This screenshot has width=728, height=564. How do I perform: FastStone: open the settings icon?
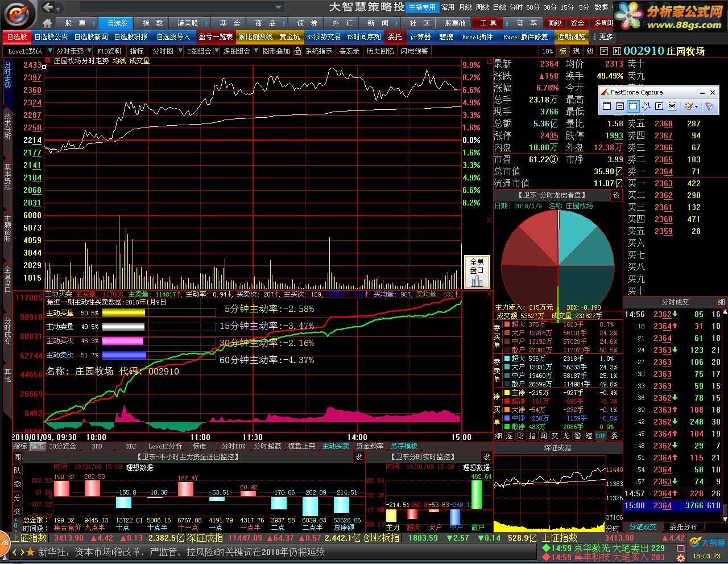(x=709, y=106)
